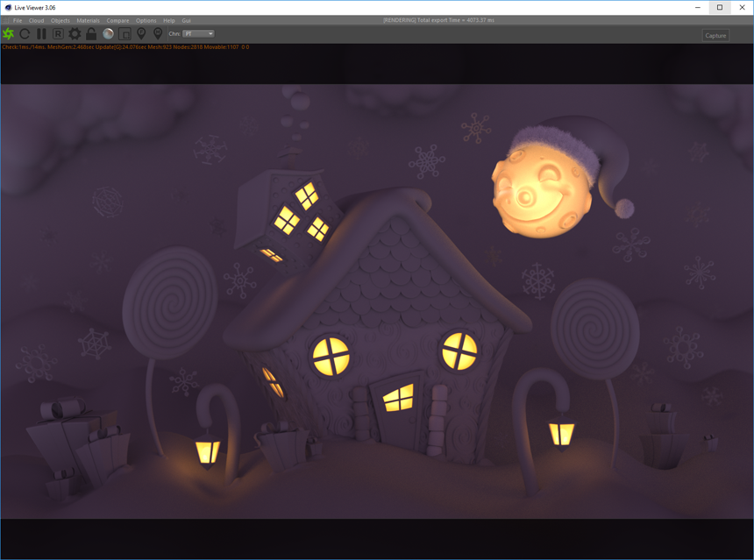Toggle the clay mode sphere icon

pyautogui.click(x=108, y=33)
